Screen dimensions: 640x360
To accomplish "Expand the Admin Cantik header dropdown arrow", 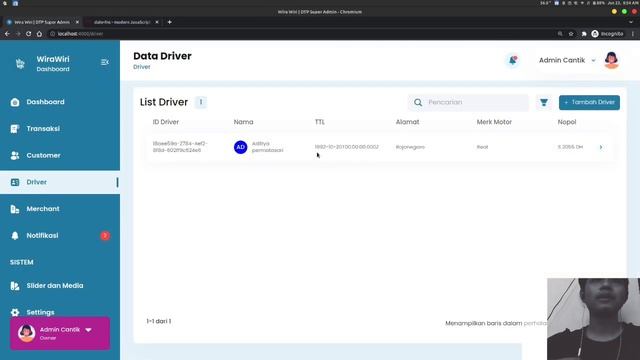I will pyautogui.click(x=593, y=60).
